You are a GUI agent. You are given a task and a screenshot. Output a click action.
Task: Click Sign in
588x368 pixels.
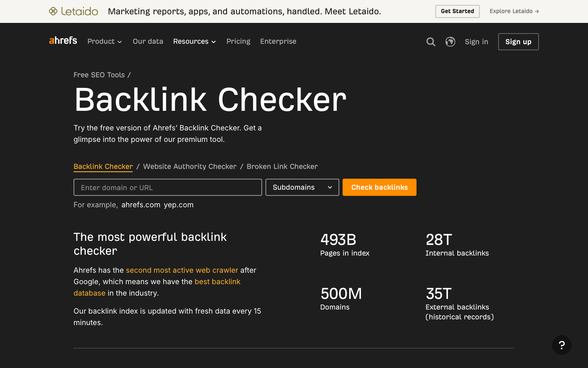coord(477,42)
